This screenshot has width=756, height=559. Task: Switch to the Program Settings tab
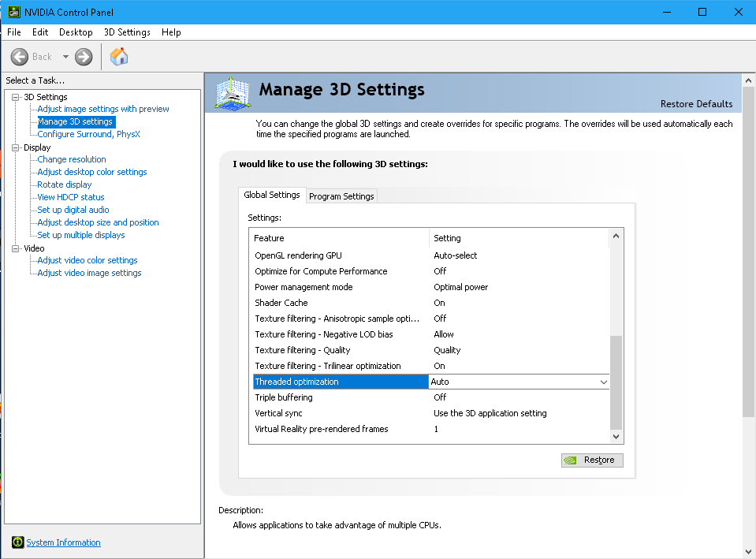(x=341, y=196)
